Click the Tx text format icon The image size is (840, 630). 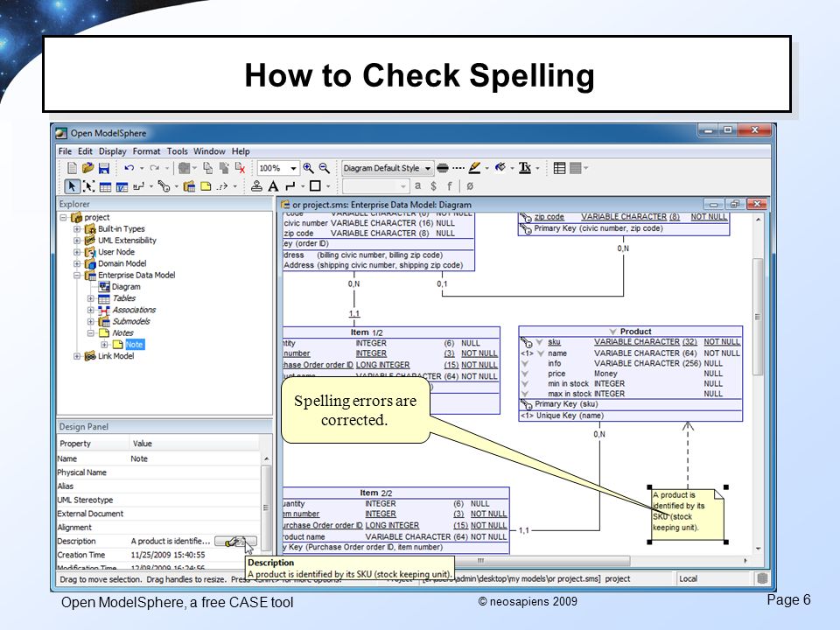coord(525,168)
